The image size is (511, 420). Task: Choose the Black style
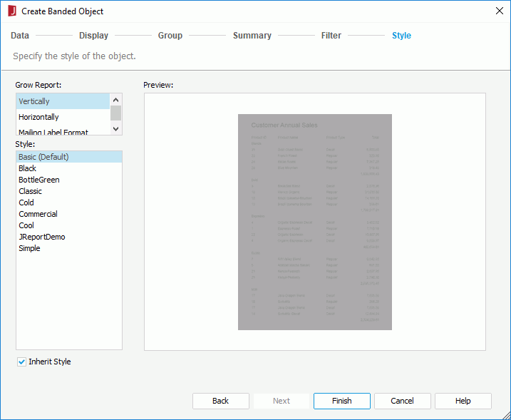[x=69, y=168]
